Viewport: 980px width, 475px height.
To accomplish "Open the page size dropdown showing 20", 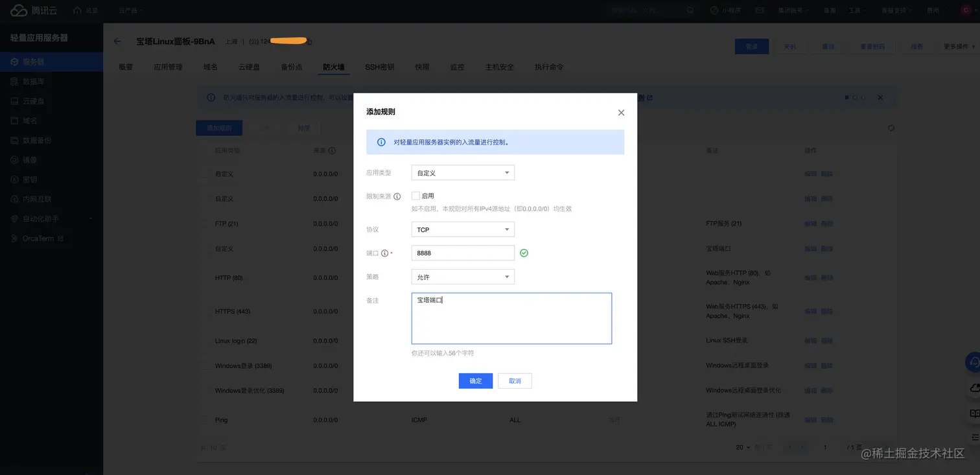I will point(743,448).
